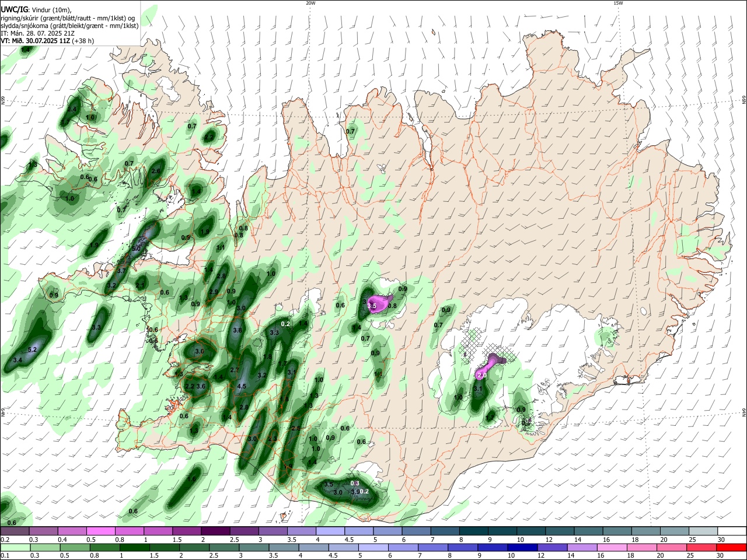Screen dimensions: 747x560
Task: Click the UWC/IG title in the header
Action: click(x=13, y=9)
